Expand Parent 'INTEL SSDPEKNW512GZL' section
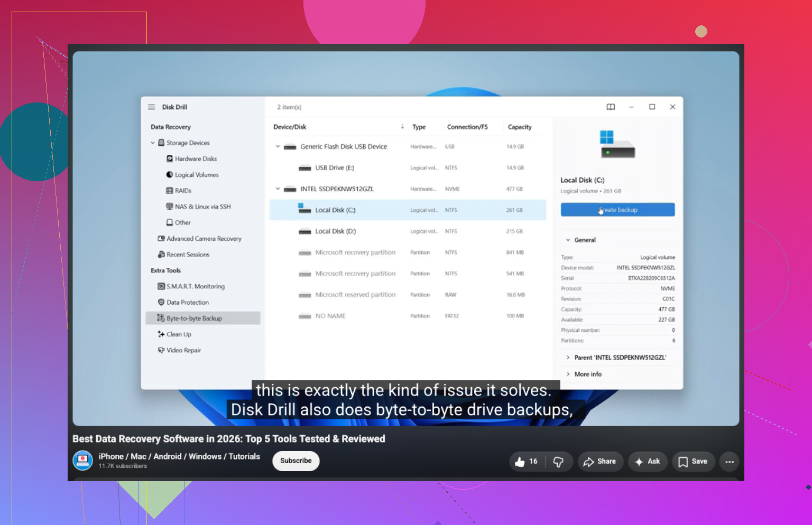This screenshot has height=525, width=812. [x=568, y=358]
